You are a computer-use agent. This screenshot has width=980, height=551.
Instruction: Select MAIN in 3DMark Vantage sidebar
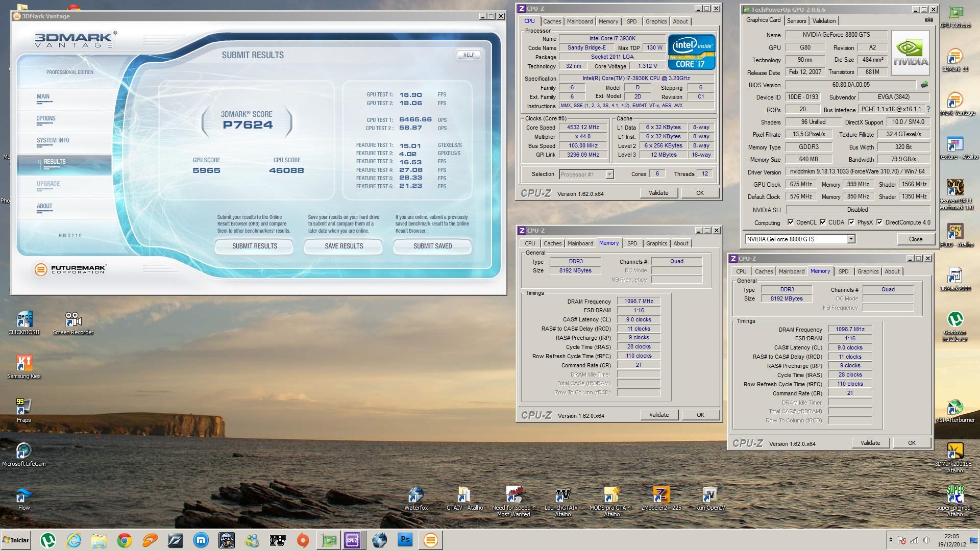tap(64, 98)
